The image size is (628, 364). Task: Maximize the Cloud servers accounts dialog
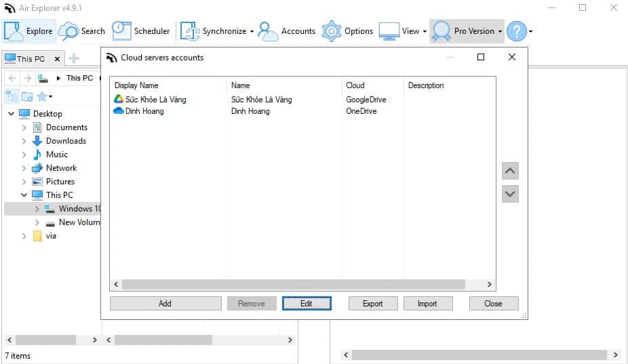[x=481, y=57]
